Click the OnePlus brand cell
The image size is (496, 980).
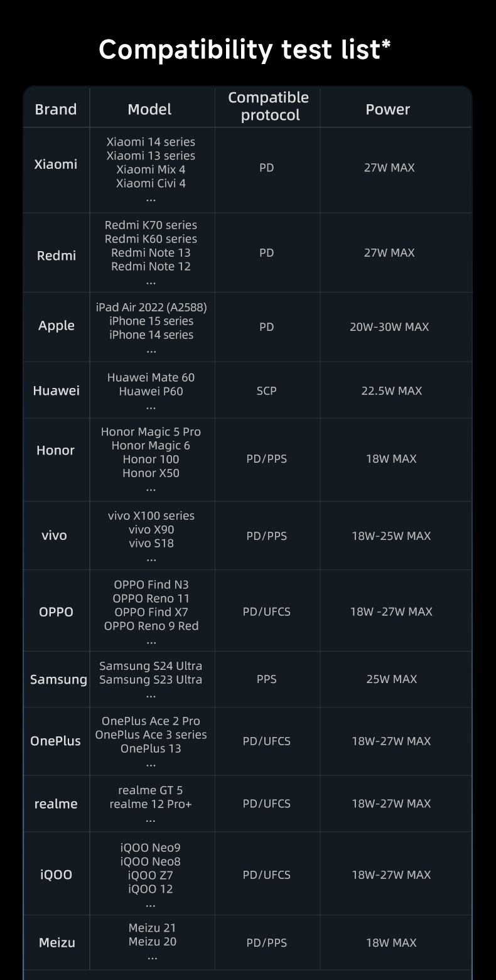pyautogui.click(x=55, y=741)
